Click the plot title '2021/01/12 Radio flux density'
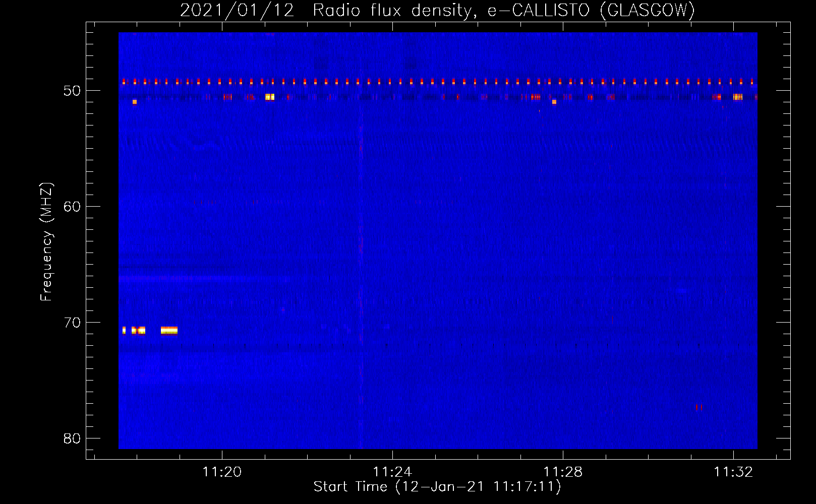This screenshot has width=816, height=504. click(326, 10)
